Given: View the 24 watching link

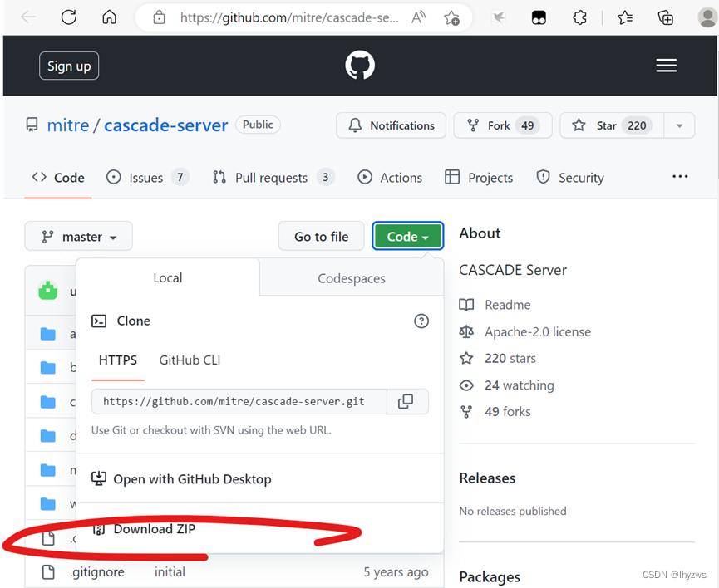Looking at the screenshot, I should pyautogui.click(x=520, y=385).
